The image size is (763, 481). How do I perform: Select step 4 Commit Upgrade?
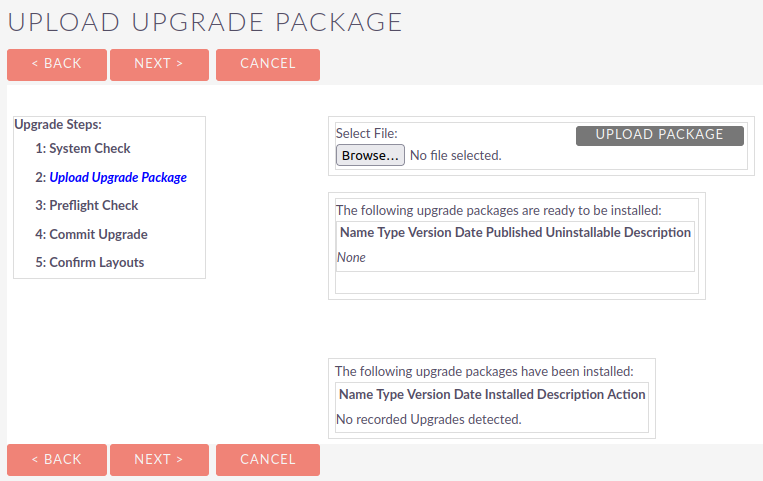(x=91, y=234)
